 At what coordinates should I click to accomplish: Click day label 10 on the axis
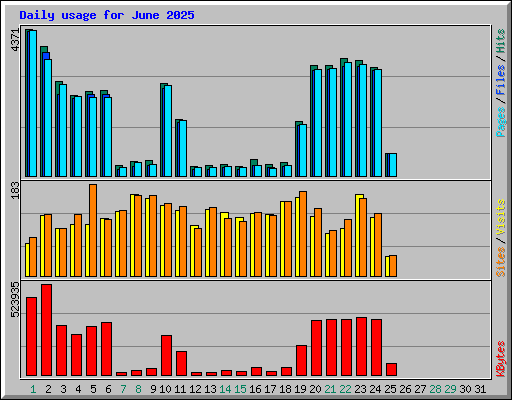[x=165, y=389]
